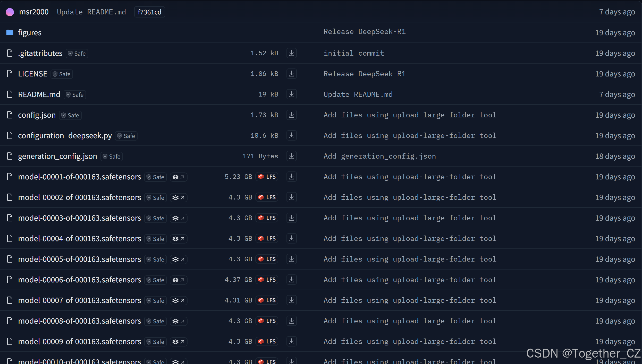
Task: Open xet pointer icon for model-00003-of-000163.safetensors
Action: [x=178, y=218]
